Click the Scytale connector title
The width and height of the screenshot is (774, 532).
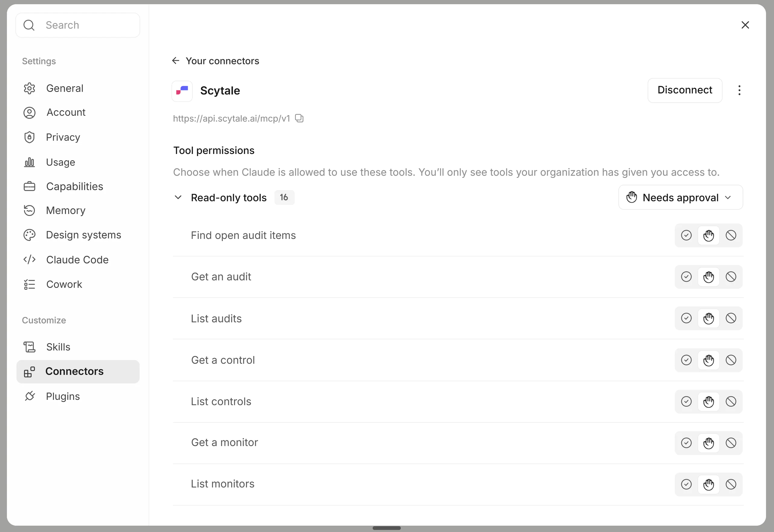click(x=220, y=91)
